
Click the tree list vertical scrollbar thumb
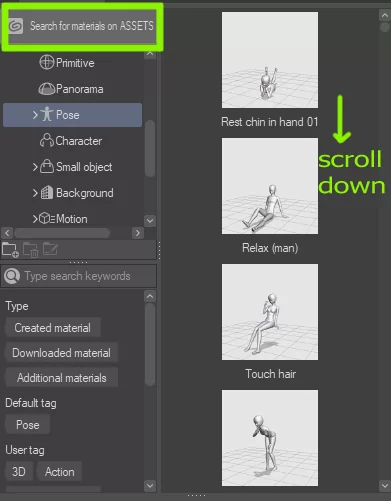(x=150, y=148)
